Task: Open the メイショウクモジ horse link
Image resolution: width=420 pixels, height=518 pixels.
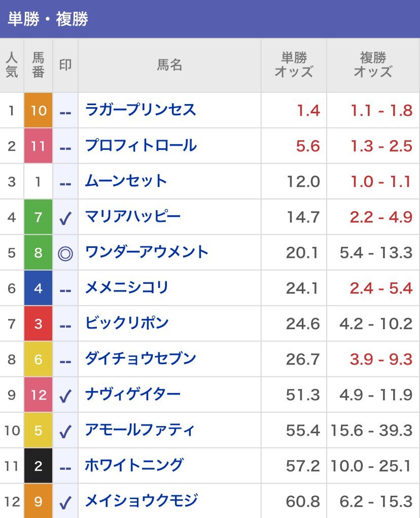Action: tap(141, 501)
